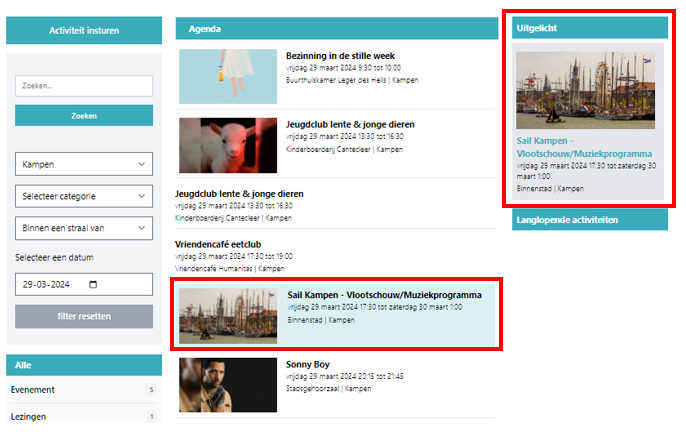Expand the 'Selecteer categorie' dropdown
Viewport: 686px width, 443px height.
(84, 196)
